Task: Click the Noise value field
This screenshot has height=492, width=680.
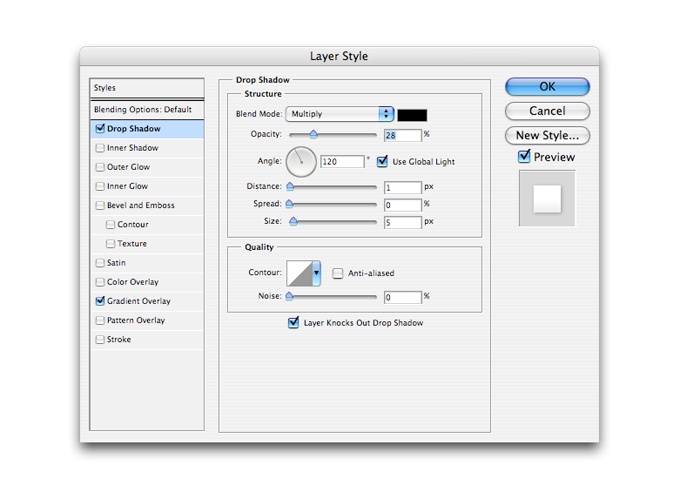Action: (403, 297)
